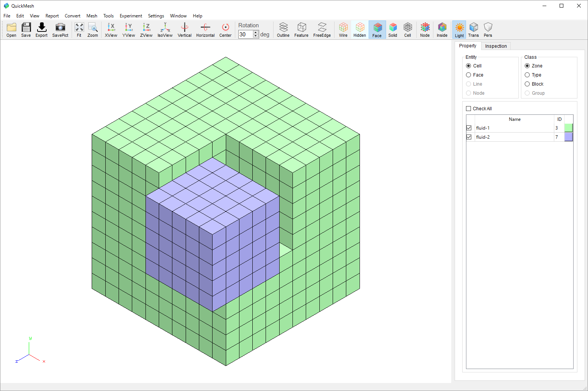The image size is (588, 391).
Task: Switch to XView orientation
Action: [111, 30]
